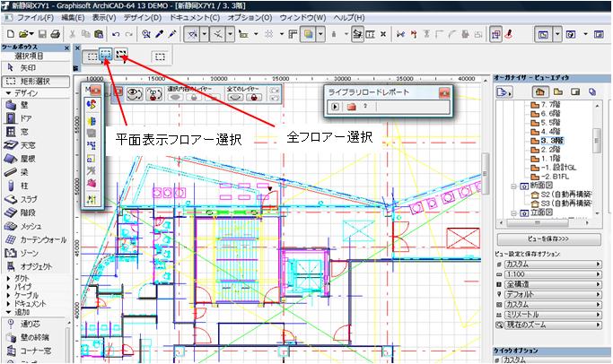The height and width of the screenshot is (364, 613).
Task: Pick the current-floor marquee selection icon
Action: (x=107, y=56)
